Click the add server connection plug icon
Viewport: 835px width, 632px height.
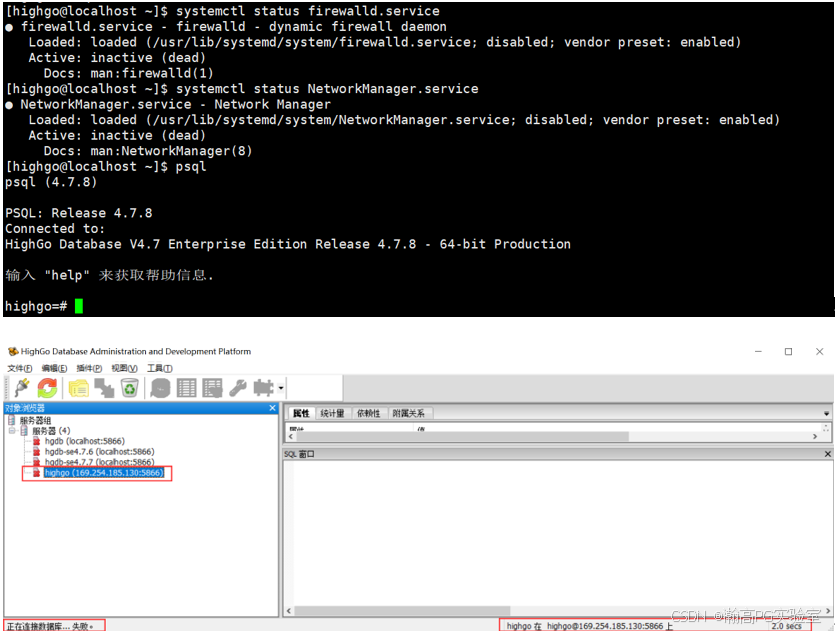click(22, 388)
